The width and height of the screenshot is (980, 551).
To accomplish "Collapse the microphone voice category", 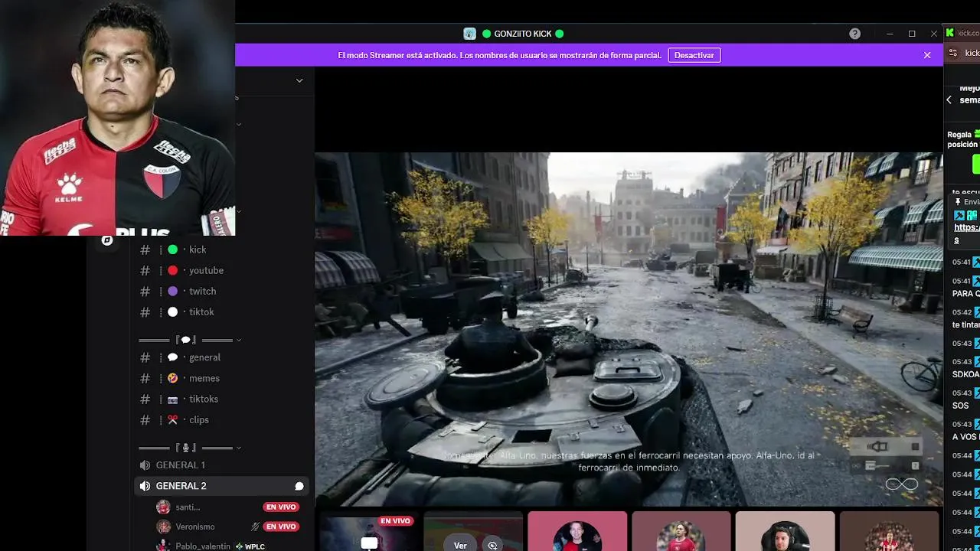I will 190,448.
